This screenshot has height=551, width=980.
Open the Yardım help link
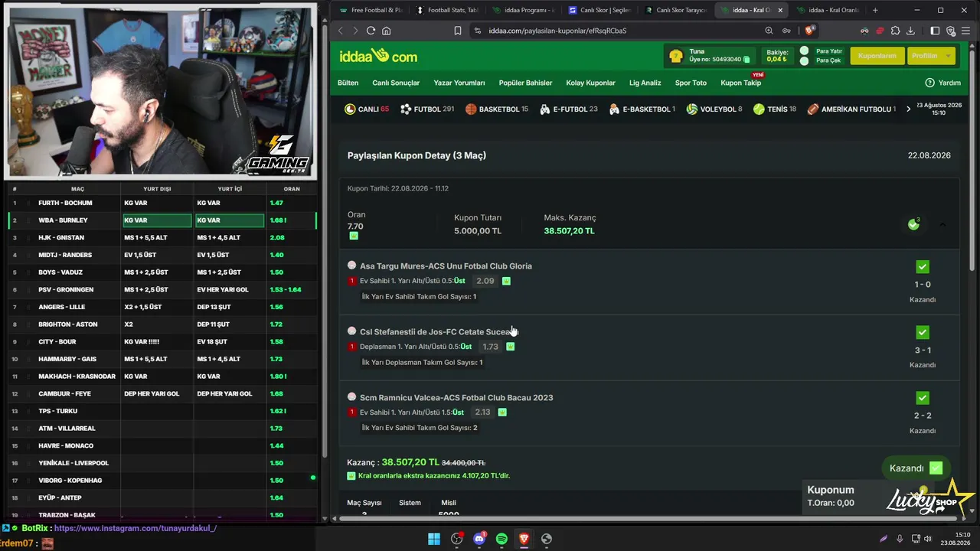942,83
